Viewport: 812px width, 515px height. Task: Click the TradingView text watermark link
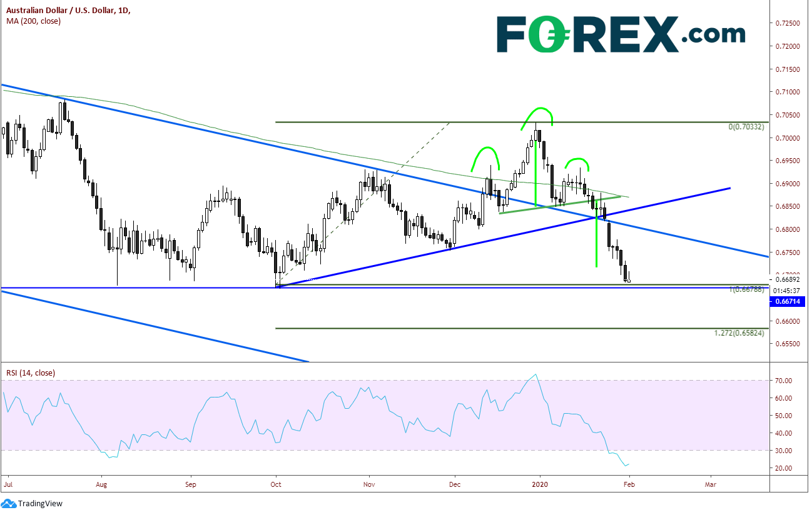40,504
